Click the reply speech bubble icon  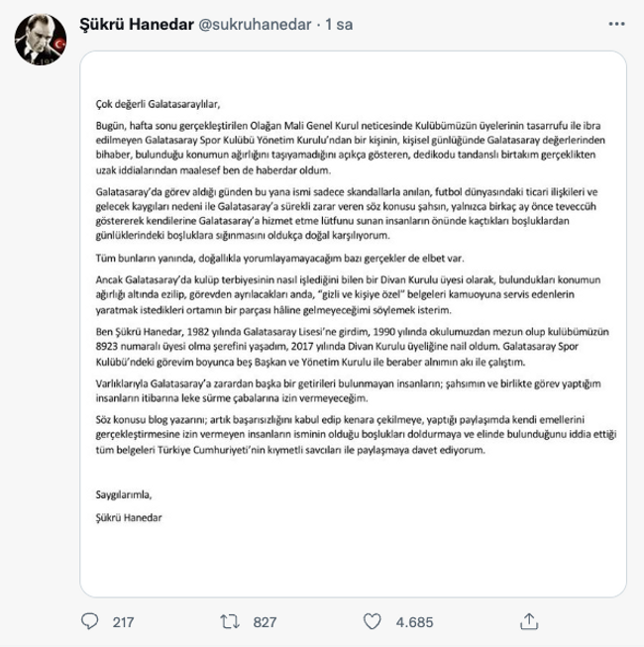89,621
